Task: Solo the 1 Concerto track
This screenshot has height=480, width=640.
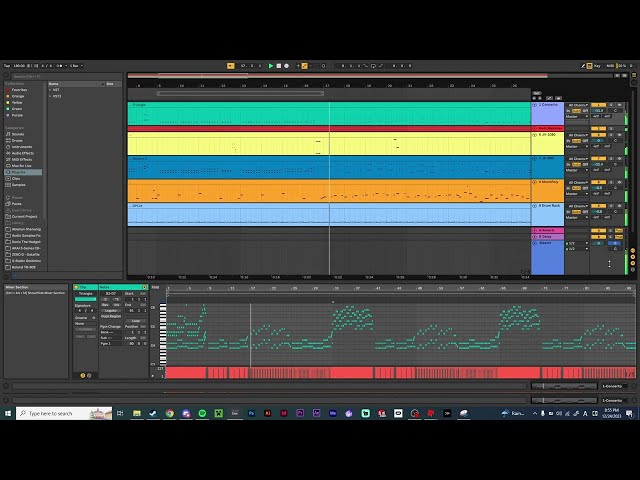Action: pos(611,105)
